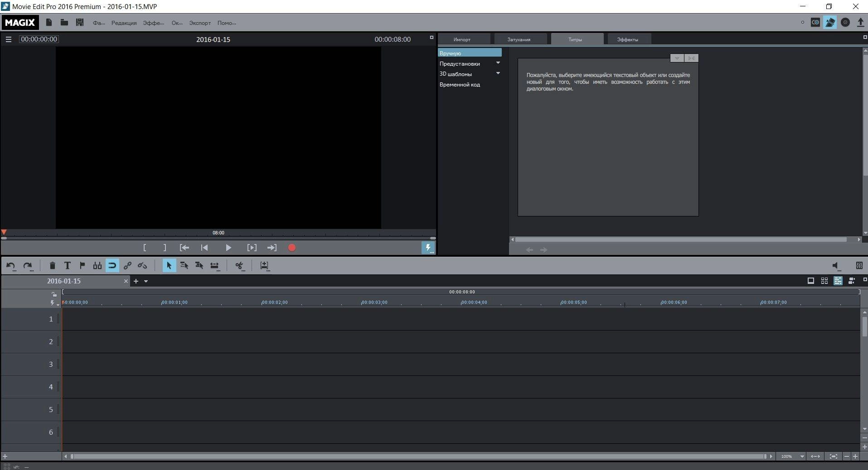Viewport: 868px width, 470px height.
Task: Click the link objects chain icon
Action: (x=127, y=266)
